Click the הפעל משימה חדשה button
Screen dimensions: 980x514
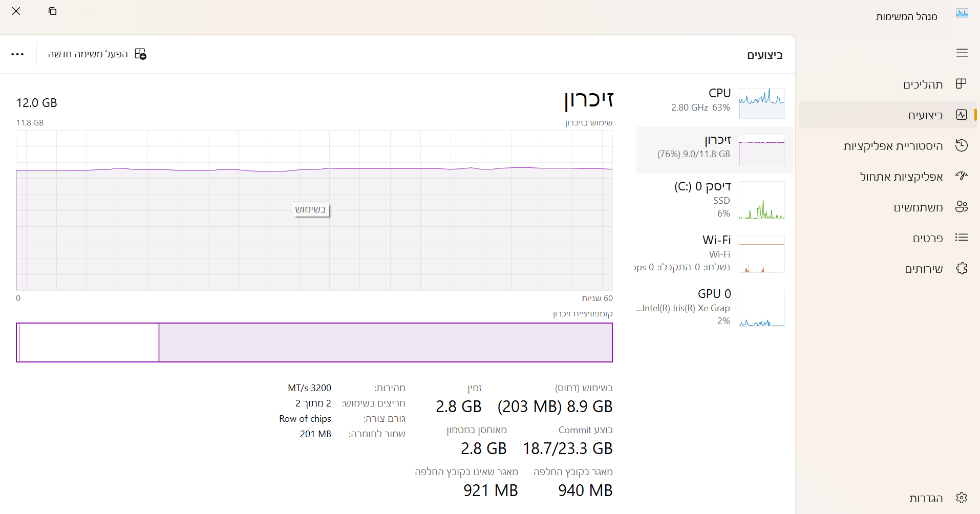[x=97, y=54]
